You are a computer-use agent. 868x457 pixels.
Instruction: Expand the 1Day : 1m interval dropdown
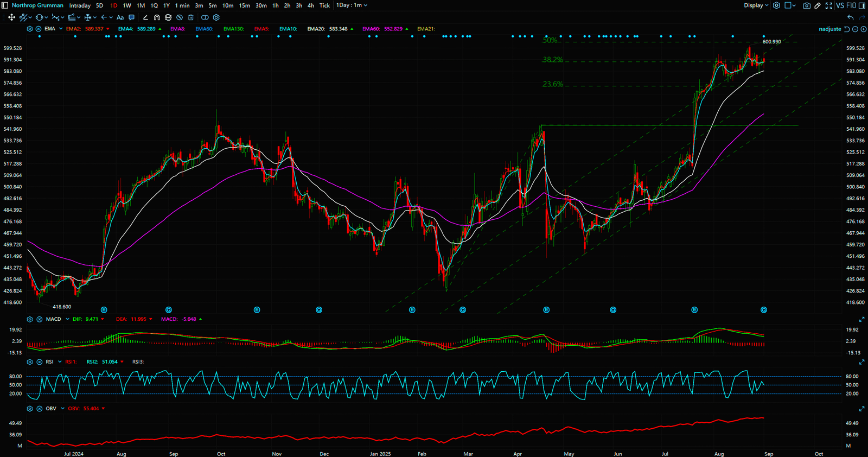pyautogui.click(x=352, y=5)
